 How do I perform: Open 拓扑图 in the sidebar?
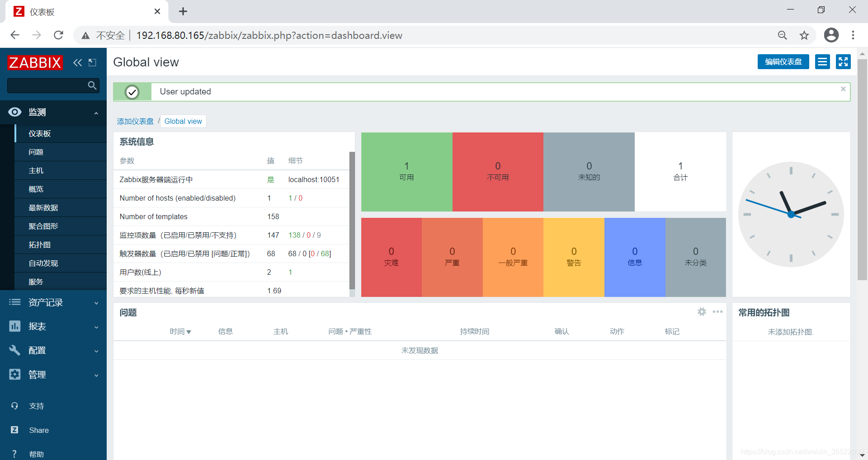pyautogui.click(x=61, y=244)
